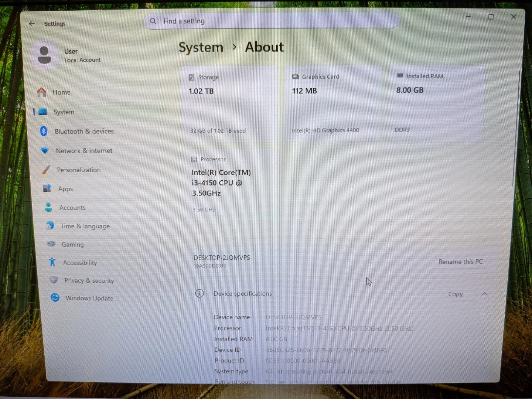532x399 pixels.
Task: Open the Privacy & security shield icon
Action: 54,280
